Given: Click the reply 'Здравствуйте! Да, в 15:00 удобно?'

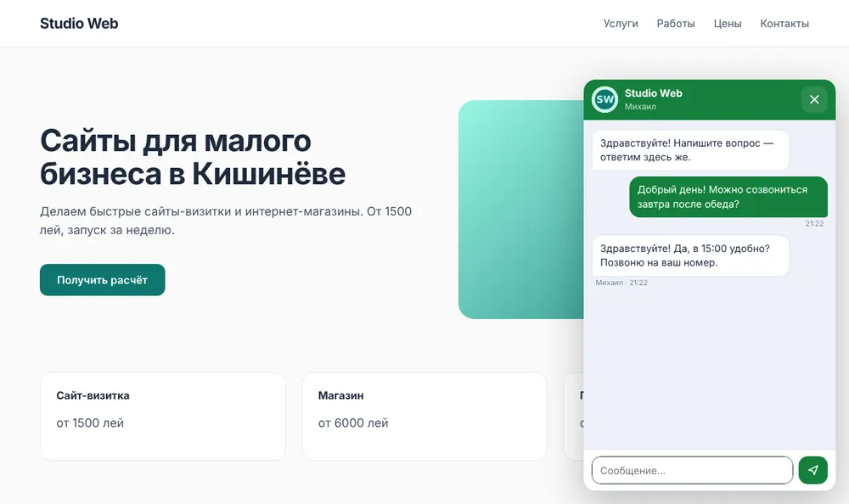Looking at the screenshot, I should [x=690, y=255].
